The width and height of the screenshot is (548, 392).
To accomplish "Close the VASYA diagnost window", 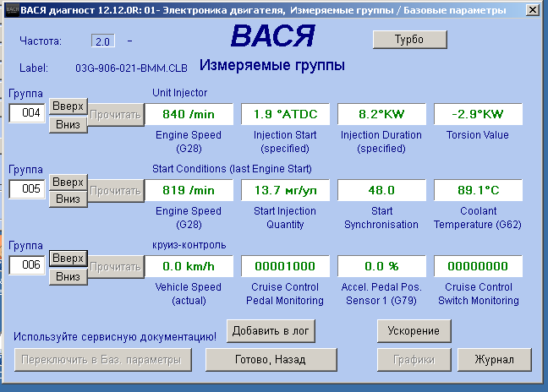I will pyautogui.click(x=529, y=11).
